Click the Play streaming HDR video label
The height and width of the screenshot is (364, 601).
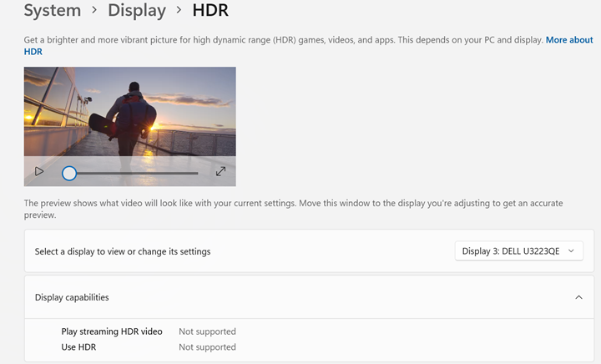[112, 331]
